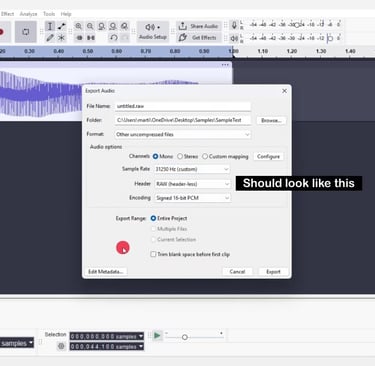Click the Browse button for folder
Screen dimensions: 375x366
click(271, 120)
